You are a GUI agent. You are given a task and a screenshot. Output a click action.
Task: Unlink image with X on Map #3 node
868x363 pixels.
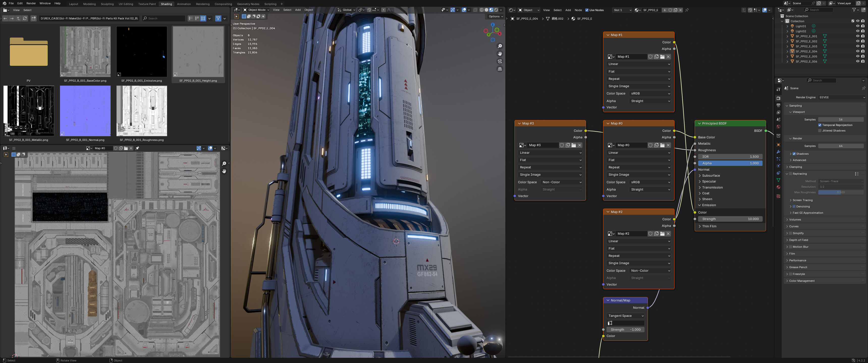tap(580, 145)
